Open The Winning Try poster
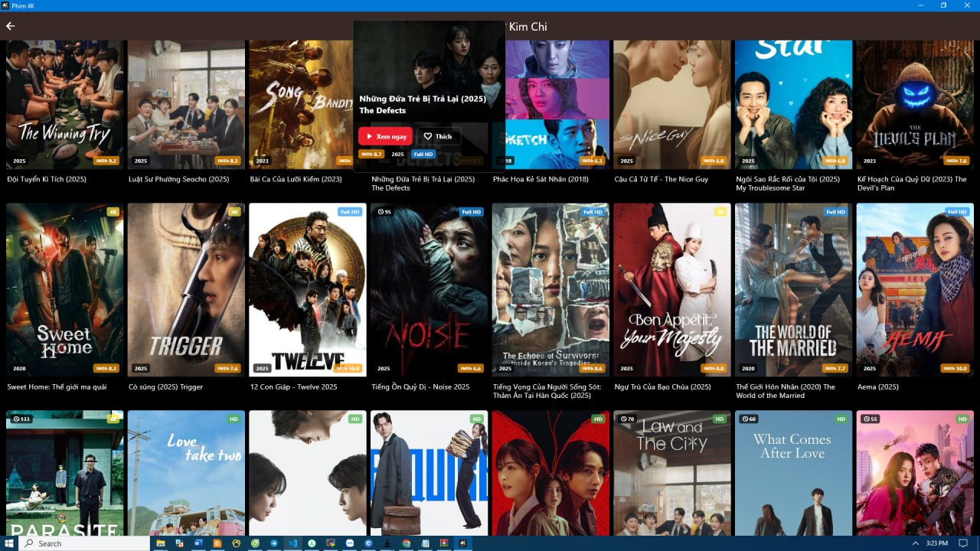Image resolution: width=980 pixels, height=551 pixels. tap(64, 104)
